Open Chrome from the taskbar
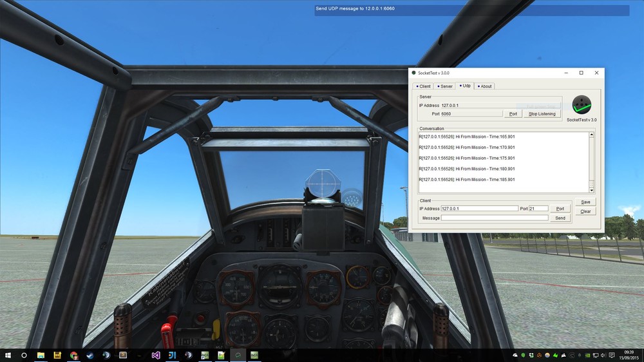This screenshot has width=644, height=362. [x=73, y=356]
